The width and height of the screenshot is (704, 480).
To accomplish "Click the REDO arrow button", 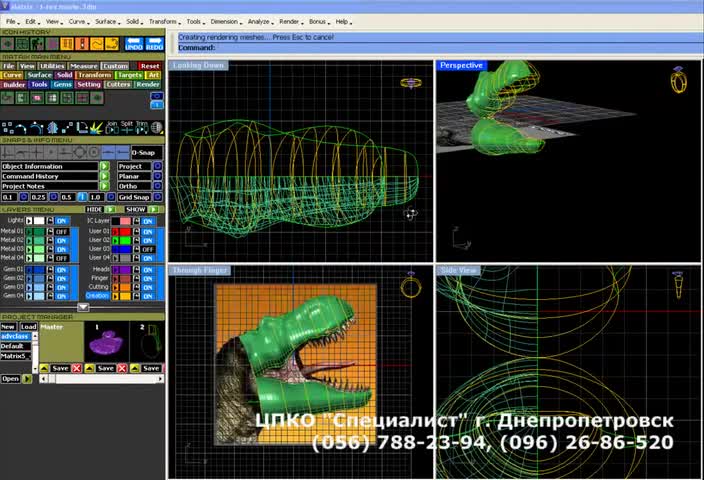I will (154, 44).
